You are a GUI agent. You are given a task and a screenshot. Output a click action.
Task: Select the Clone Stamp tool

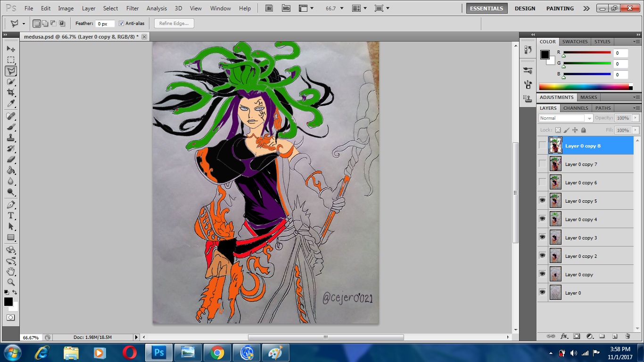[11, 138]
